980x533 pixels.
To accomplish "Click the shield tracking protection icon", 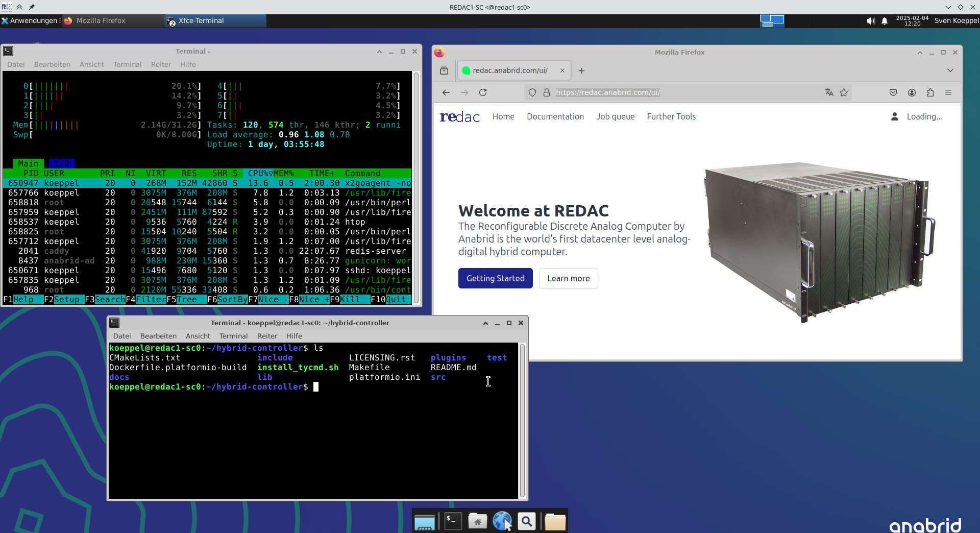I will (x=532, y=92).
